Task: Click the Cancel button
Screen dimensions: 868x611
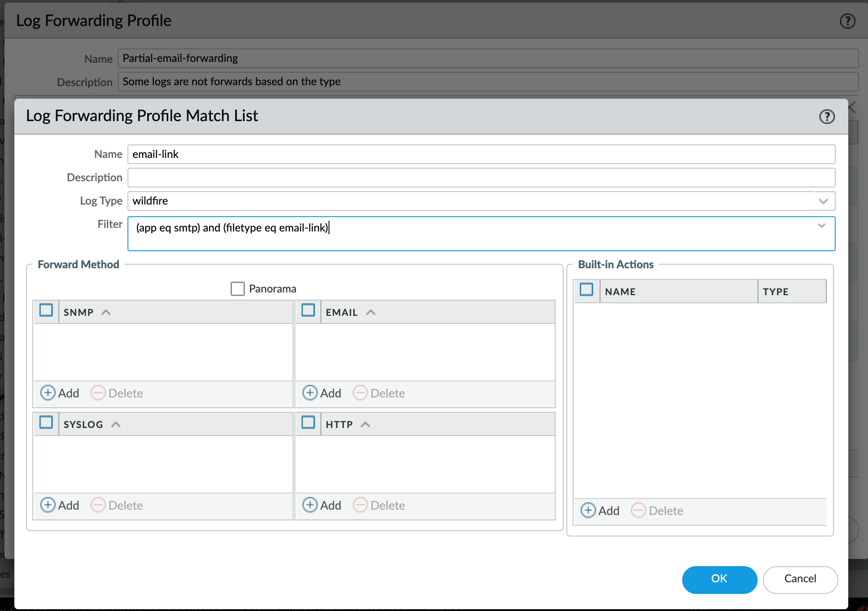Action: point(800,579)
